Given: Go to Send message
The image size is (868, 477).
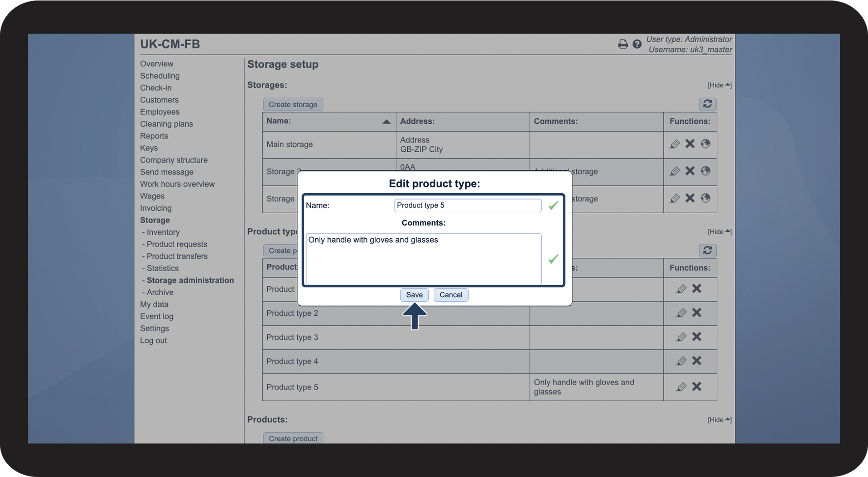Looking at the screenshot, I should click(167, 172).
